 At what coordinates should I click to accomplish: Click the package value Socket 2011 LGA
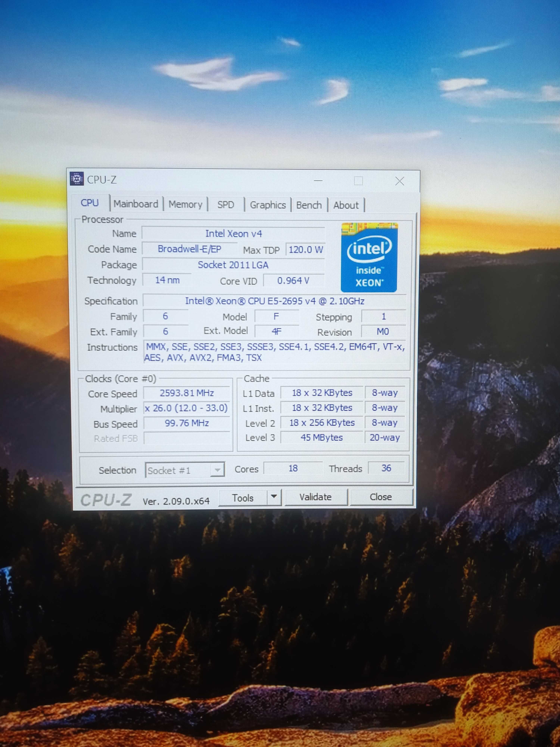[233, 265]
